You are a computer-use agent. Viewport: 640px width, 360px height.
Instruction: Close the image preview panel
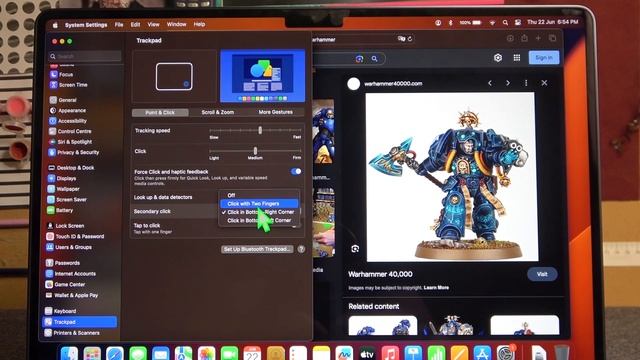click(544, 83)
